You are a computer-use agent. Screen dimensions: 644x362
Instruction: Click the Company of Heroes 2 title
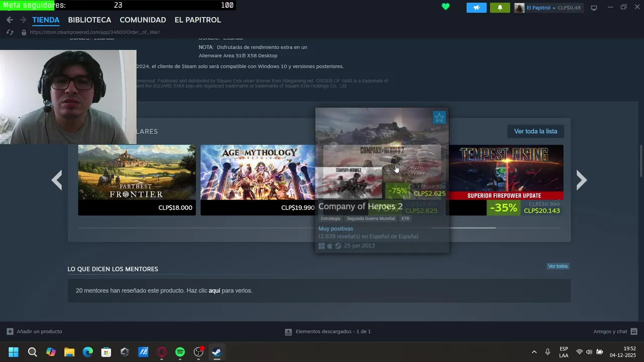click(360, 207)
